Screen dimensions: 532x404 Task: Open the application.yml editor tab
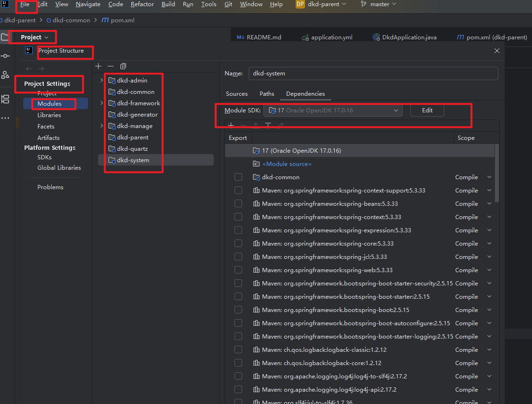click(327, 37)
